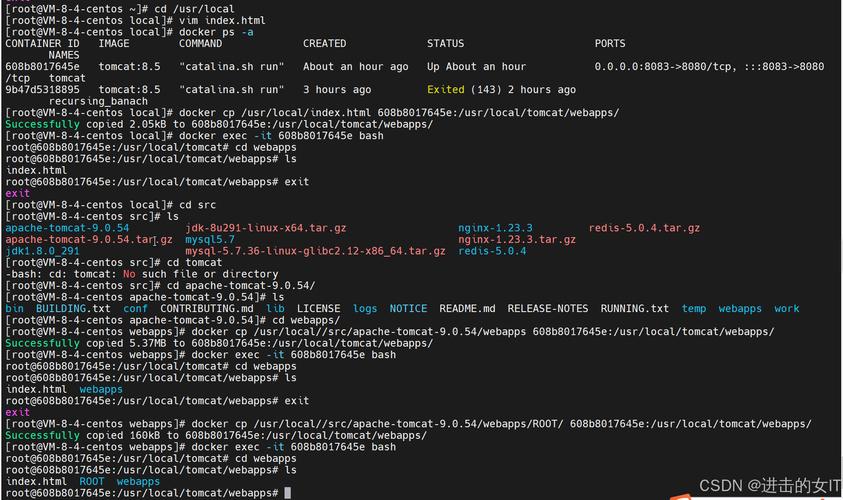The image size is (843, 500).
Task: Click the mysql-5.7.36-linux-glibc2.12-x86_64.tar.gz text
Action: tap(315, 251)
